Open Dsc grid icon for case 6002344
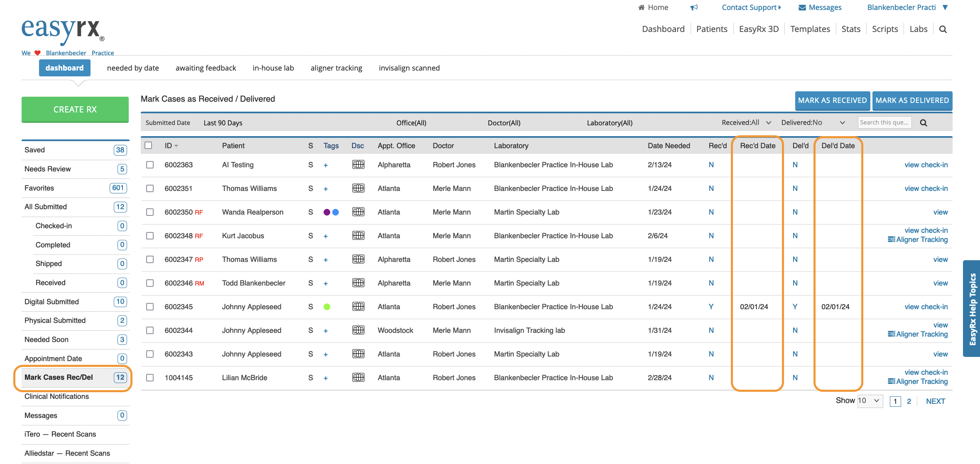This screenshot has width=980, height=464. pyautogui.click(x=358, y=330)
